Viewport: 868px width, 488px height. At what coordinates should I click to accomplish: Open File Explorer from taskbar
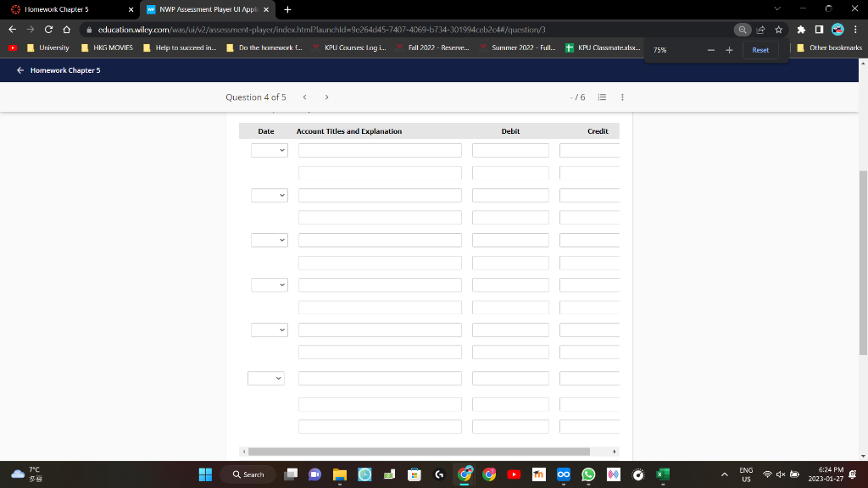pyautogui.click(x=339, y=474)
